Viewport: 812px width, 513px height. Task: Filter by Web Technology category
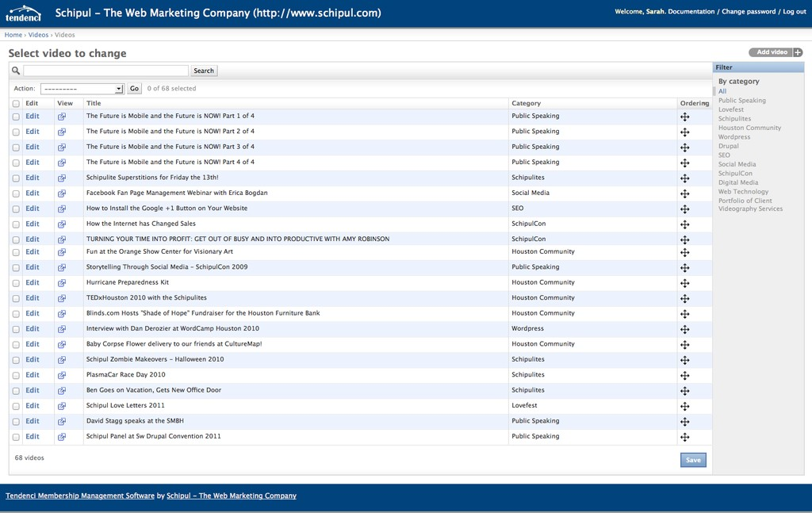pos(743,192)
